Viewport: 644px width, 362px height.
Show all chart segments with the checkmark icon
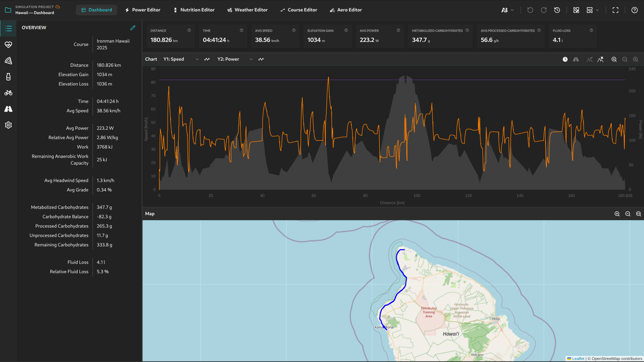(x=590, y=59)
